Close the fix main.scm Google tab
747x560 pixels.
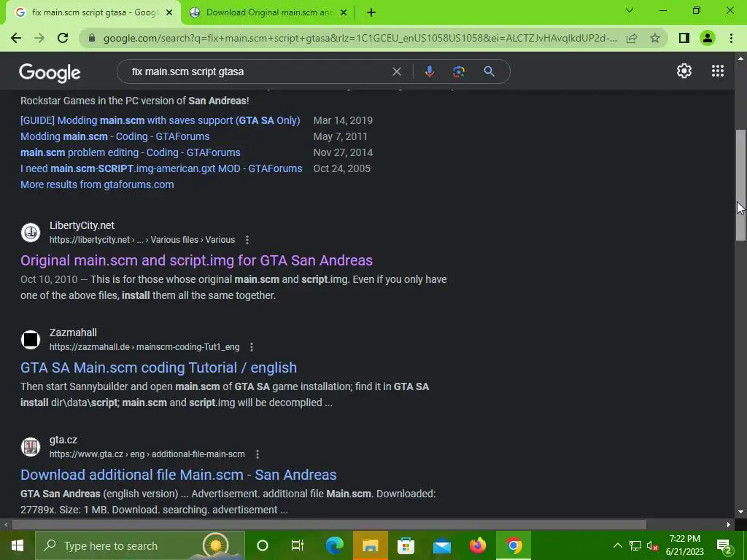coord(169,13)
